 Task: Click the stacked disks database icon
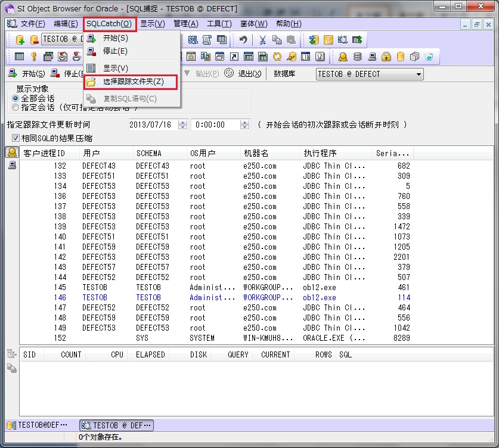click(x=358, y=57)
